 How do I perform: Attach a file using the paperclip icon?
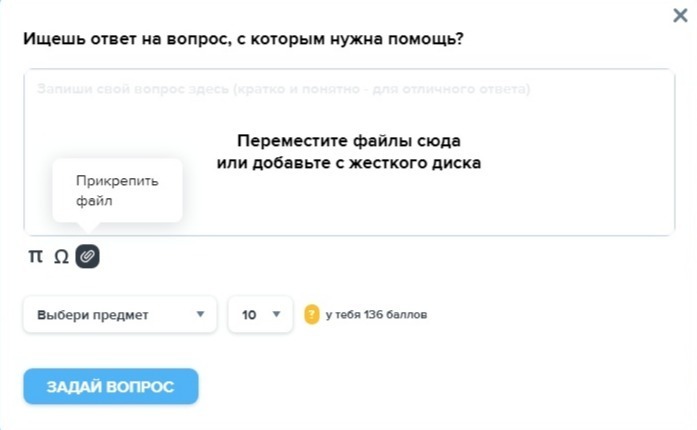tap(88, 256)
